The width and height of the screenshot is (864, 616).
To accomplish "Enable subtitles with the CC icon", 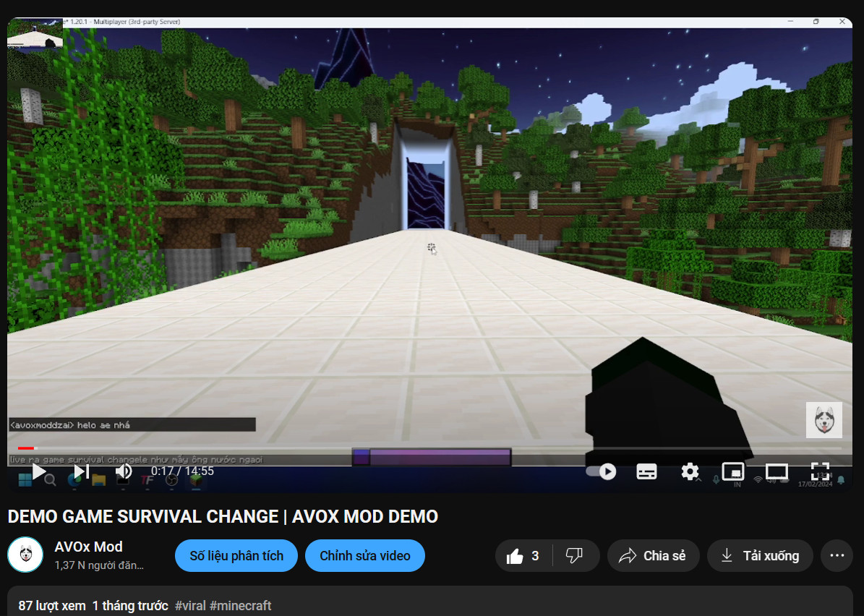I will click(646, 471).
